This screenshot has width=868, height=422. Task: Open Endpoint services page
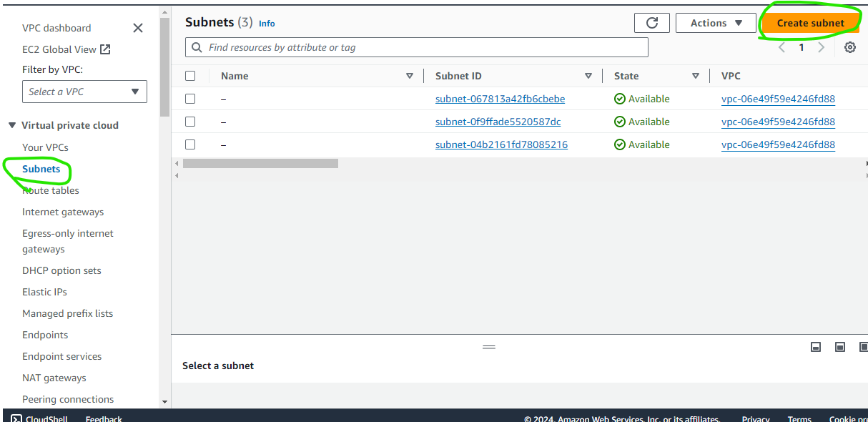coord(61,356)
